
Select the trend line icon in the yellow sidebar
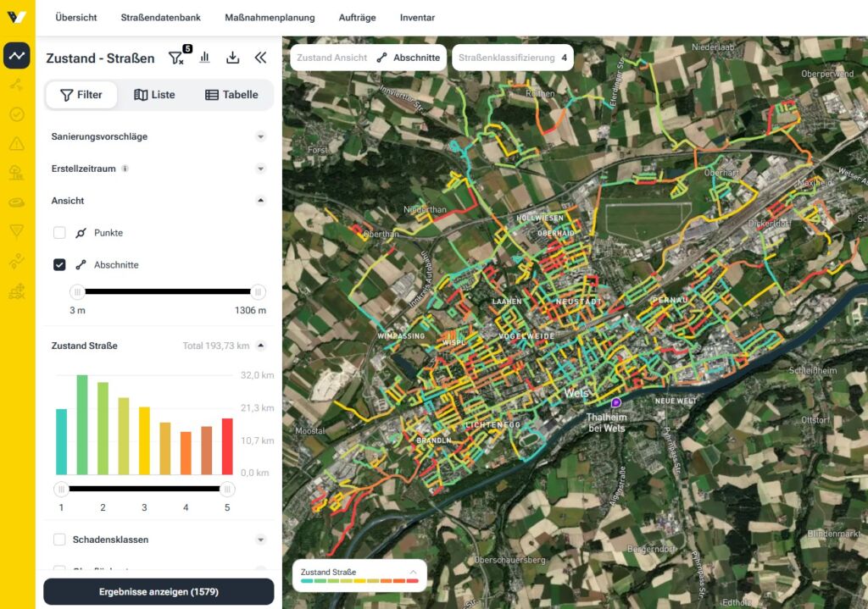click(x=17, y=55)
